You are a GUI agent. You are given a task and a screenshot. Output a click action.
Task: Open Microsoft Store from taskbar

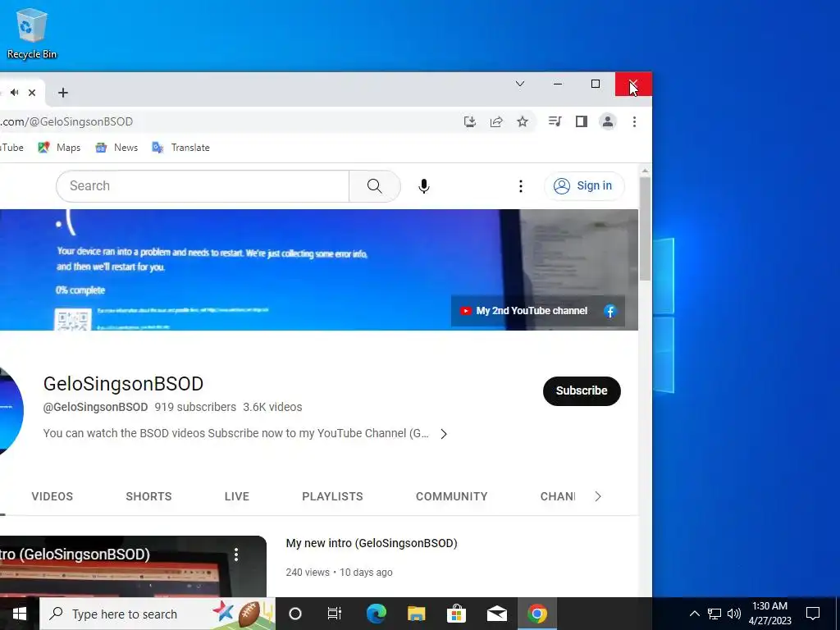456,614
